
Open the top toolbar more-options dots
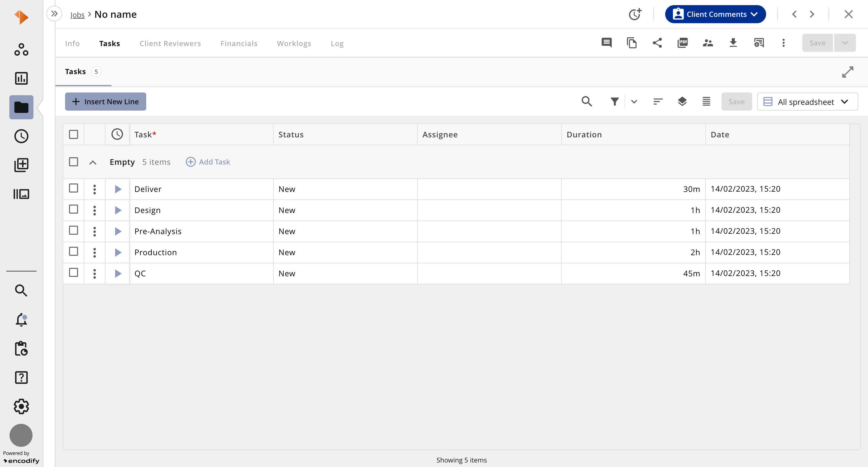pos(783,43)
